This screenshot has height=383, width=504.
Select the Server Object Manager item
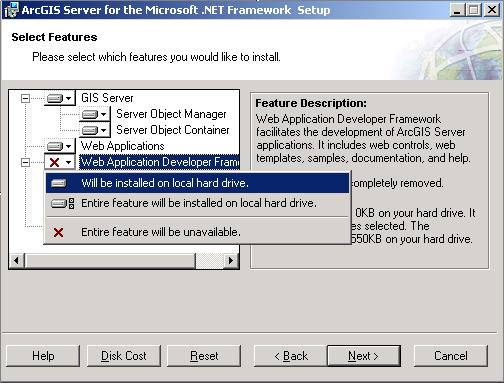pos(171,114)
